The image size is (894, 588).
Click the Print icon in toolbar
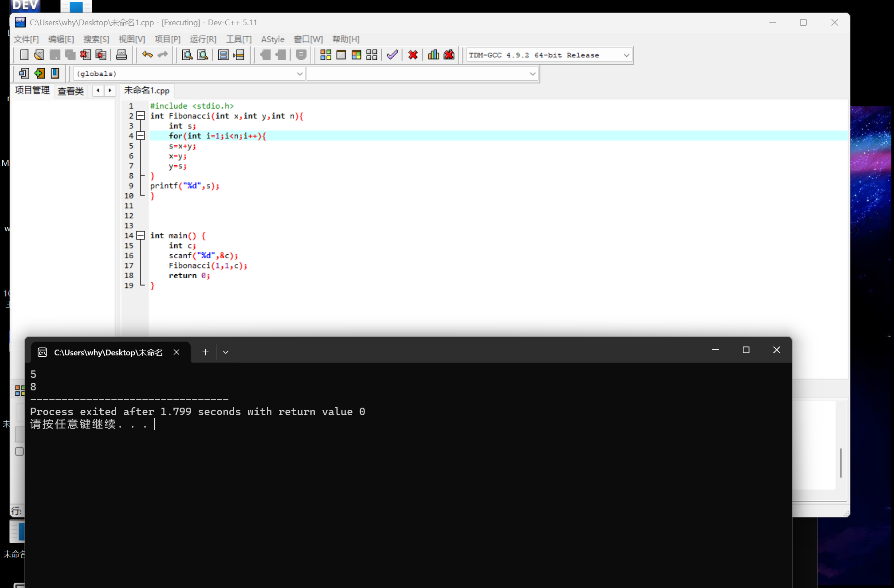(x=121, y=55)
